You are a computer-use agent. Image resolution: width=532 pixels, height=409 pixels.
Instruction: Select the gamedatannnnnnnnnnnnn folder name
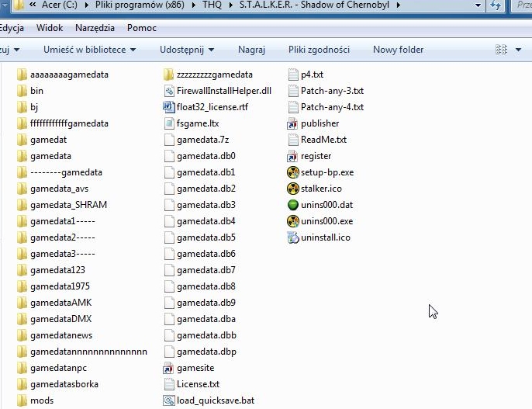point(88,352)
